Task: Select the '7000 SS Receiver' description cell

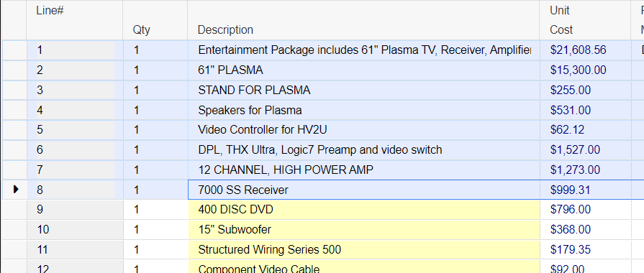Action: tap(363, 190)
